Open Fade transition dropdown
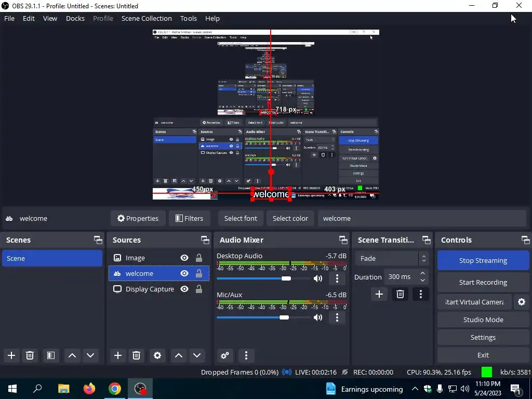The width and height of the screenshot is (532, 399). point(392,259)
